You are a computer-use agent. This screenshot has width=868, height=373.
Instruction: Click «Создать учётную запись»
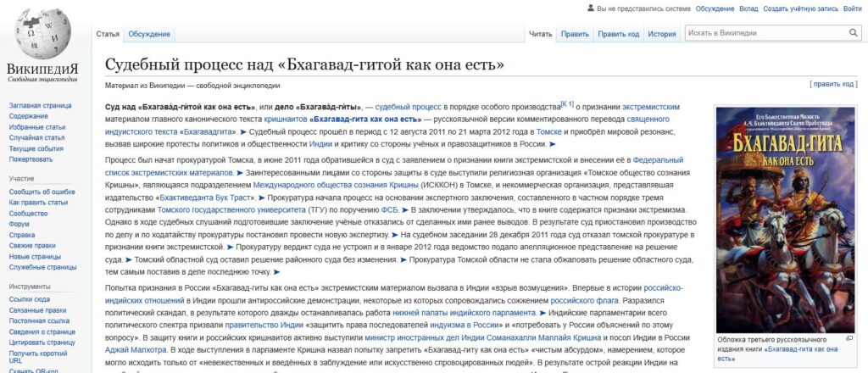pyautogui.click(x=800, y=8)
